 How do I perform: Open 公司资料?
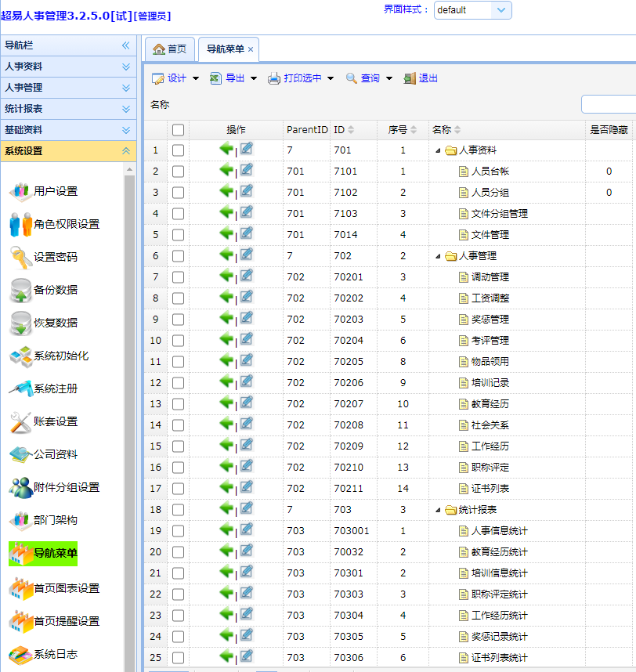(45, 455)
